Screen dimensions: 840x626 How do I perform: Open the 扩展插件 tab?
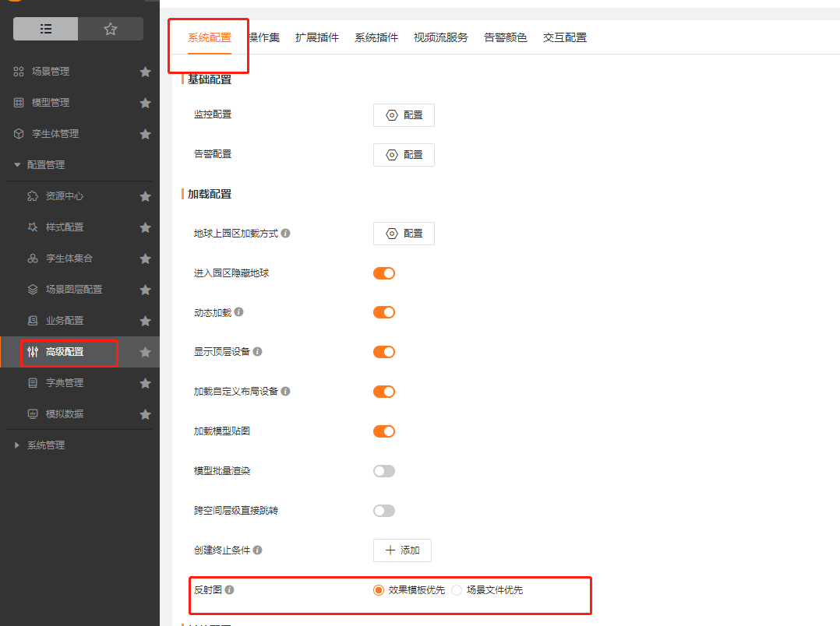(317, 37)
